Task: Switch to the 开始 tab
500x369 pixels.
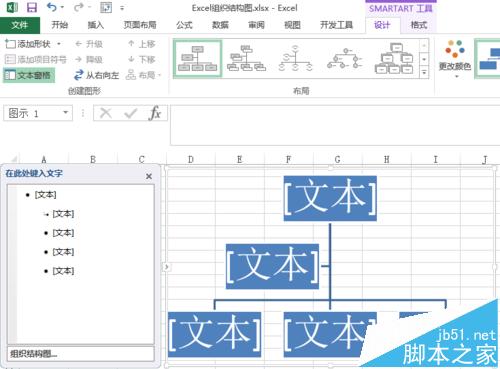Action: point(60,25)
